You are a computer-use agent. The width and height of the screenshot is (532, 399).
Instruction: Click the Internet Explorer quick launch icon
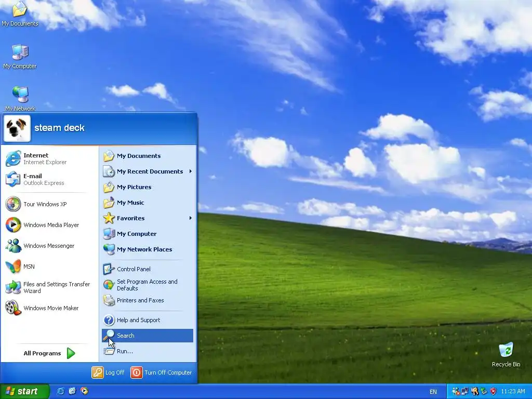pos(60,391)
